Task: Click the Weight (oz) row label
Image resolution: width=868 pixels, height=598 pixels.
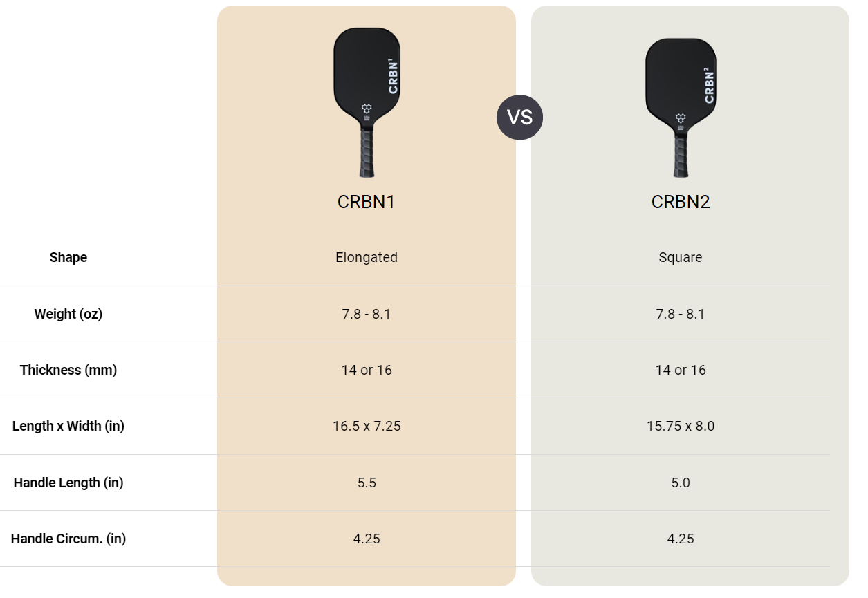Action: coord(68,314)
